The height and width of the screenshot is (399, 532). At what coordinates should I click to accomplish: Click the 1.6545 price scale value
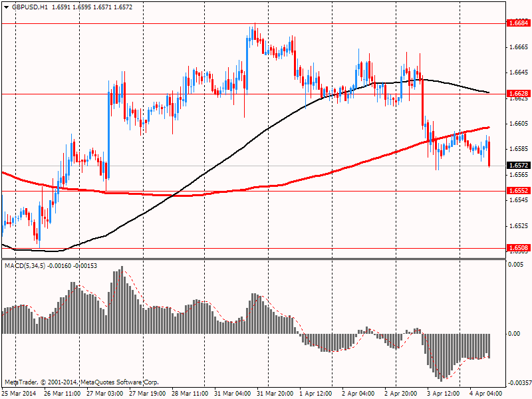tap(519, 200)
